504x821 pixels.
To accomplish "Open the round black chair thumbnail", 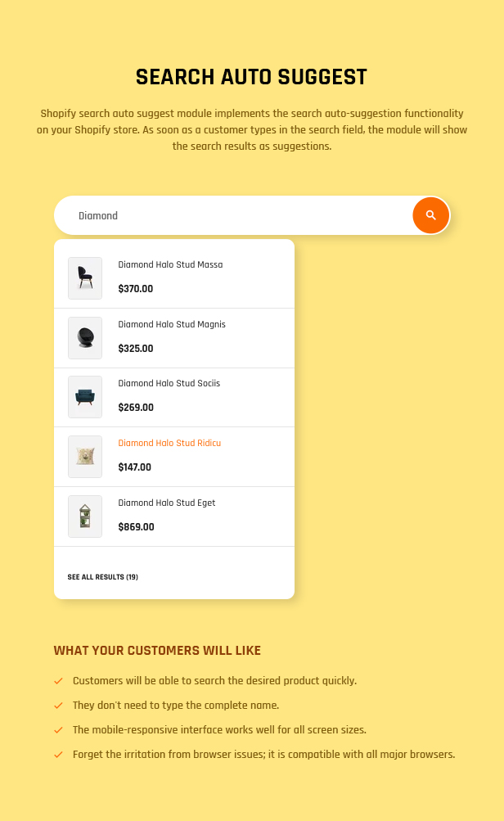I will 85,338.
